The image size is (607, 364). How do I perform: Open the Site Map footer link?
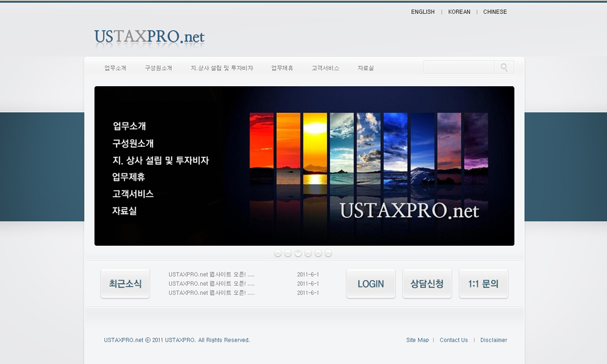(x=417, y=340)
